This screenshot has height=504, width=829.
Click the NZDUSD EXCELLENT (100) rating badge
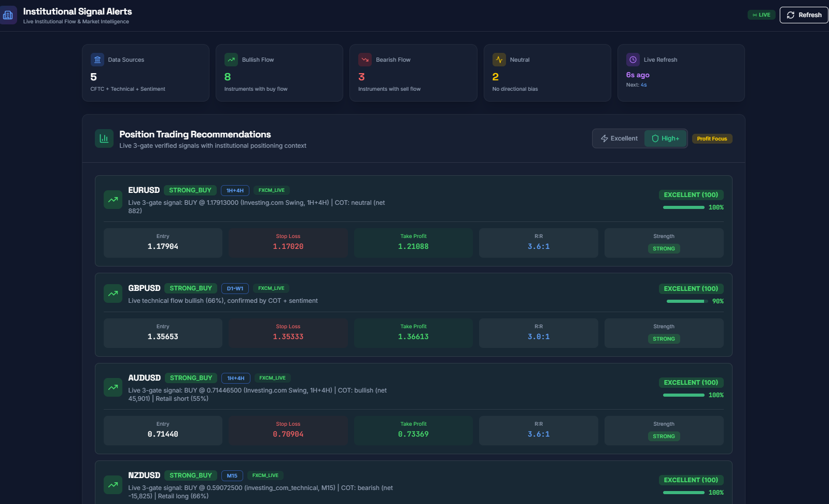click(691, 480)
